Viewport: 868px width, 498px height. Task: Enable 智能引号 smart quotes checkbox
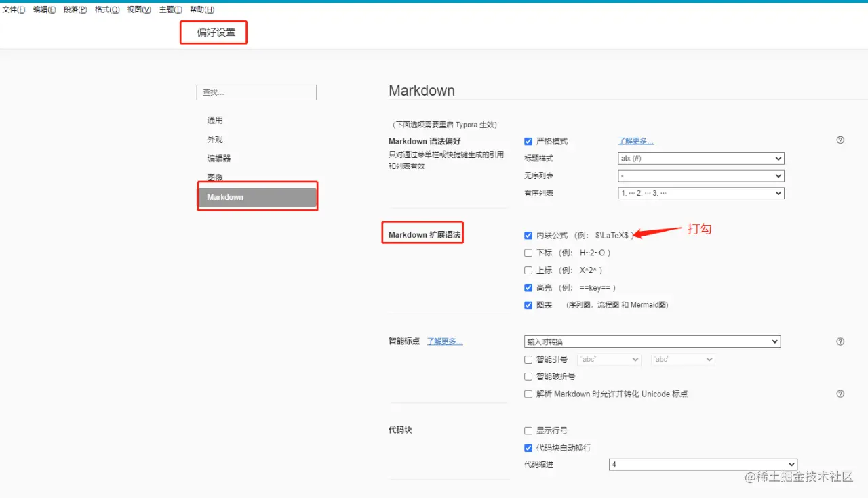pos(528,360)
